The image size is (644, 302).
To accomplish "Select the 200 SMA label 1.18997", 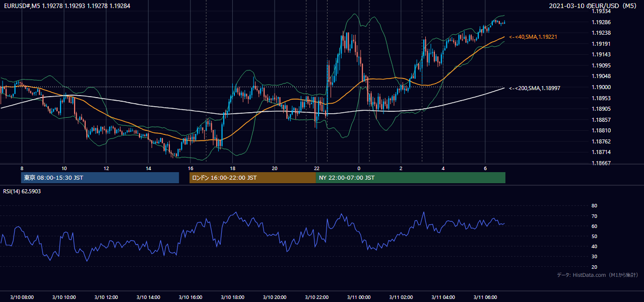I will [x=535, y=88].
